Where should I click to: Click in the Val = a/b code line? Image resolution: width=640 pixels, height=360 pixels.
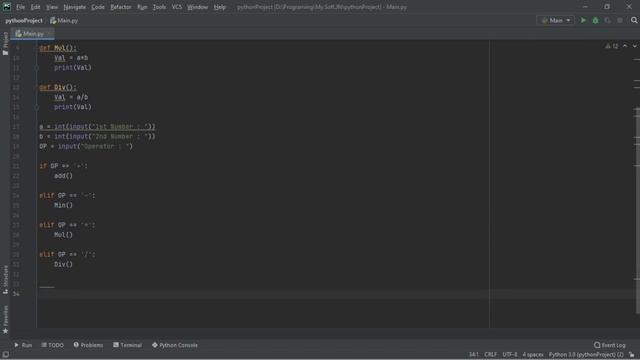(71, 97)
